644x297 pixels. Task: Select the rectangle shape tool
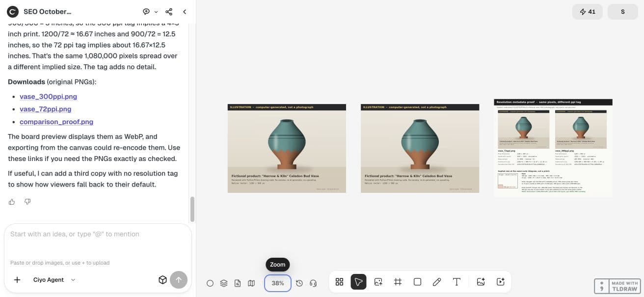pos(418,282)
